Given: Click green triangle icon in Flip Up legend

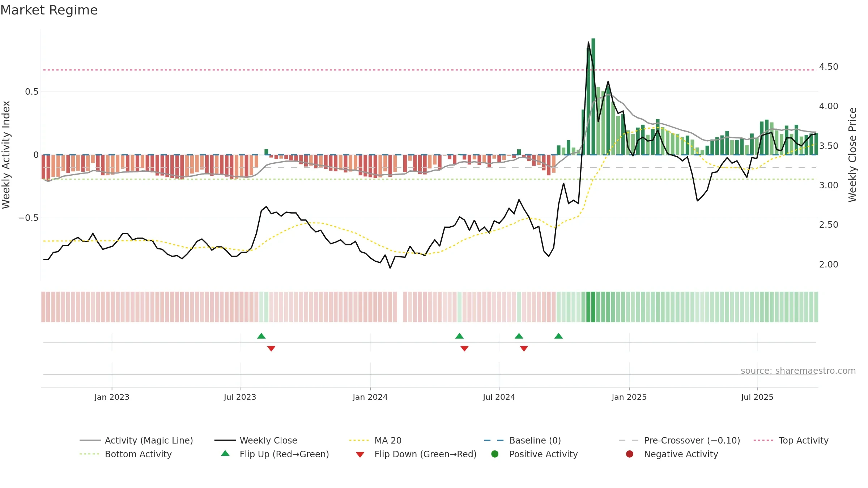Looking at the screenshot, I should pos(225,453).
